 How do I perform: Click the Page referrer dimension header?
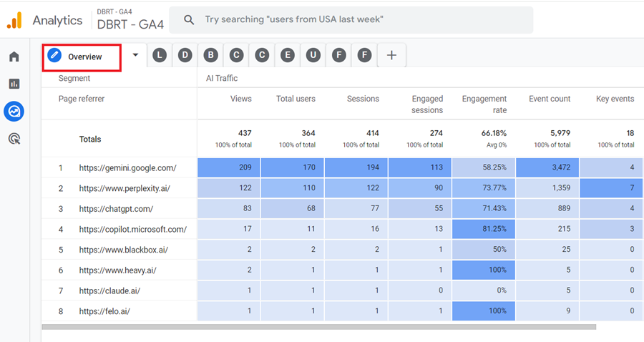(x=82, y=99)
